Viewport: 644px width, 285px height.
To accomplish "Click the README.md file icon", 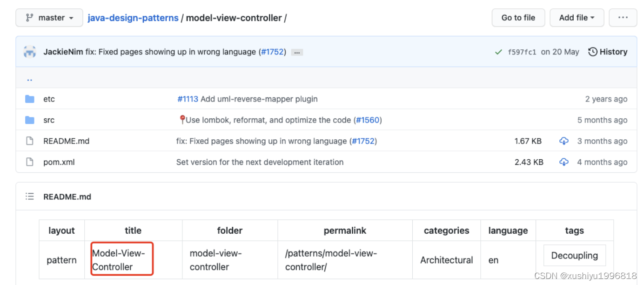I will click(30, 141).
